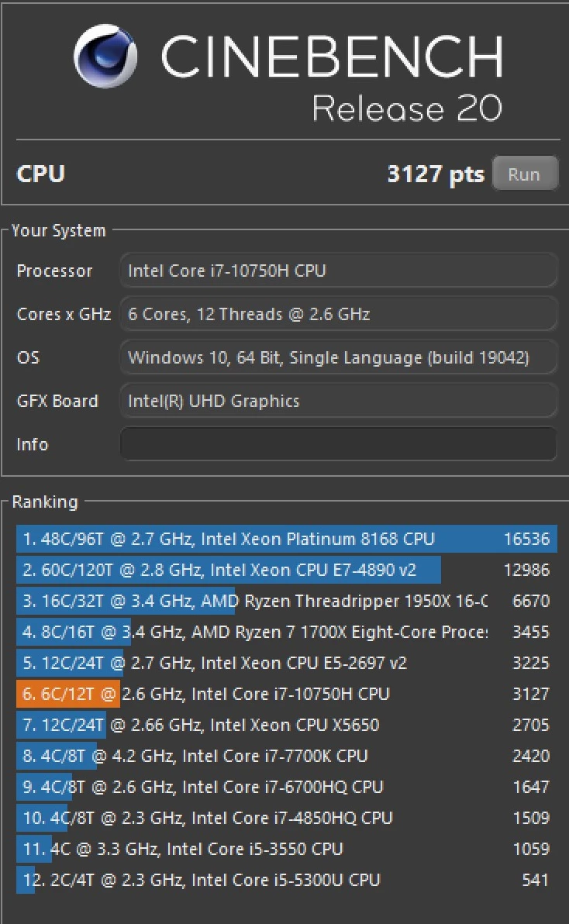Select the Core i7-4850HQ ranking row
The image size is (569, 924).
(286, 818)
